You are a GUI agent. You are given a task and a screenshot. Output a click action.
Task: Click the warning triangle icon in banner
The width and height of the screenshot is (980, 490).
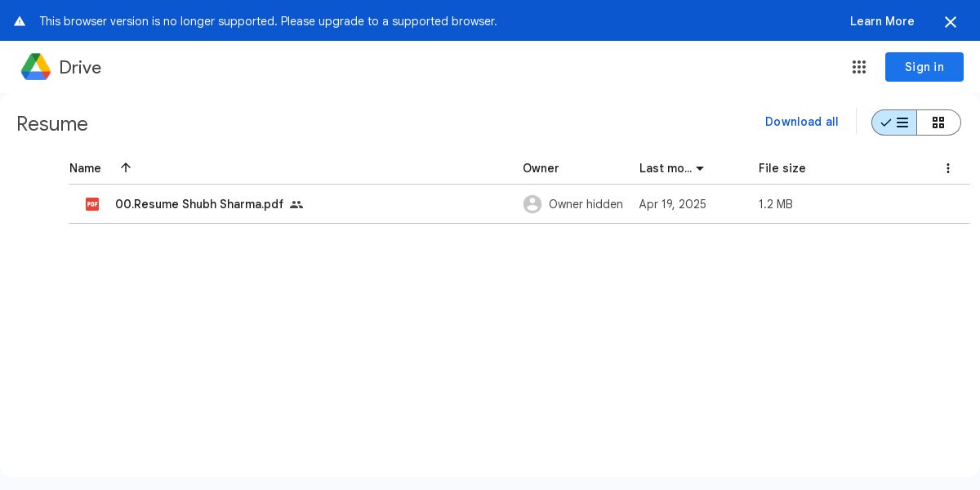tap(20, 21)
